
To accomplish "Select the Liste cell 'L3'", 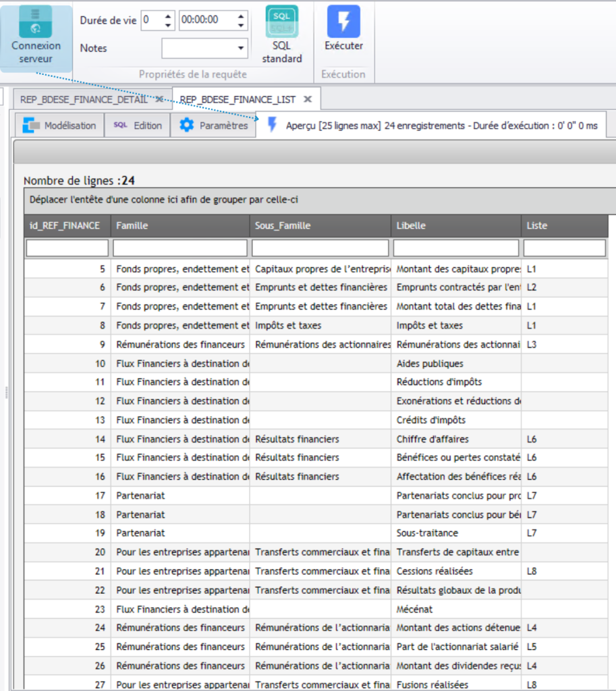I will (x=565, y=345).
